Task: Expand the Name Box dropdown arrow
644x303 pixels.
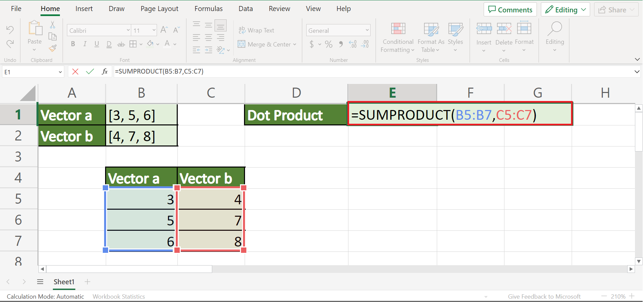Action: click(x=60, y=72)
